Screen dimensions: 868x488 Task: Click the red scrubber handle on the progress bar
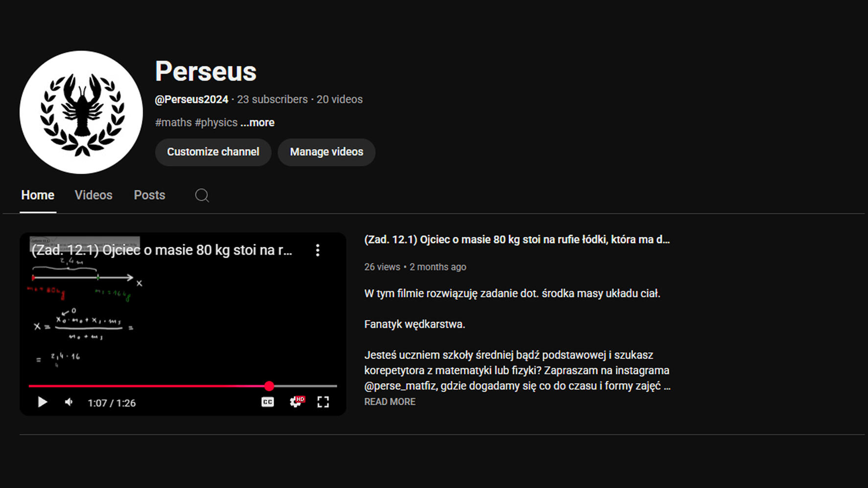click(269, 386)
